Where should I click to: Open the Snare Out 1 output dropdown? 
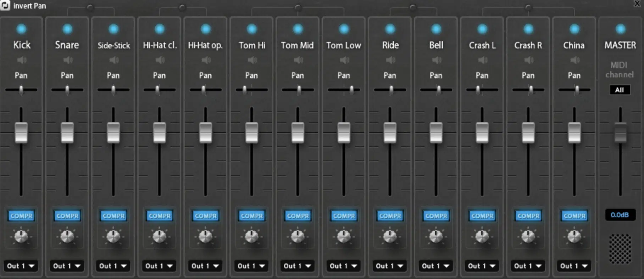[67, 266]
